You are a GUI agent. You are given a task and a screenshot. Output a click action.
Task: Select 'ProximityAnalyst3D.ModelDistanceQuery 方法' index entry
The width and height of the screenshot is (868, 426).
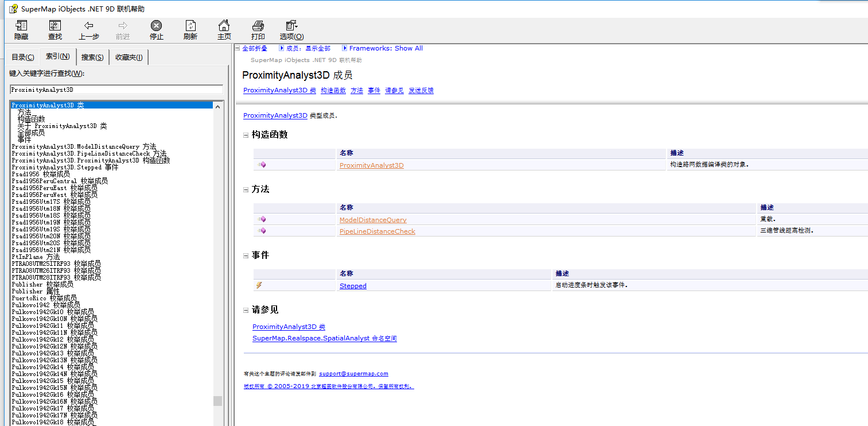click(x=84, y=146)
